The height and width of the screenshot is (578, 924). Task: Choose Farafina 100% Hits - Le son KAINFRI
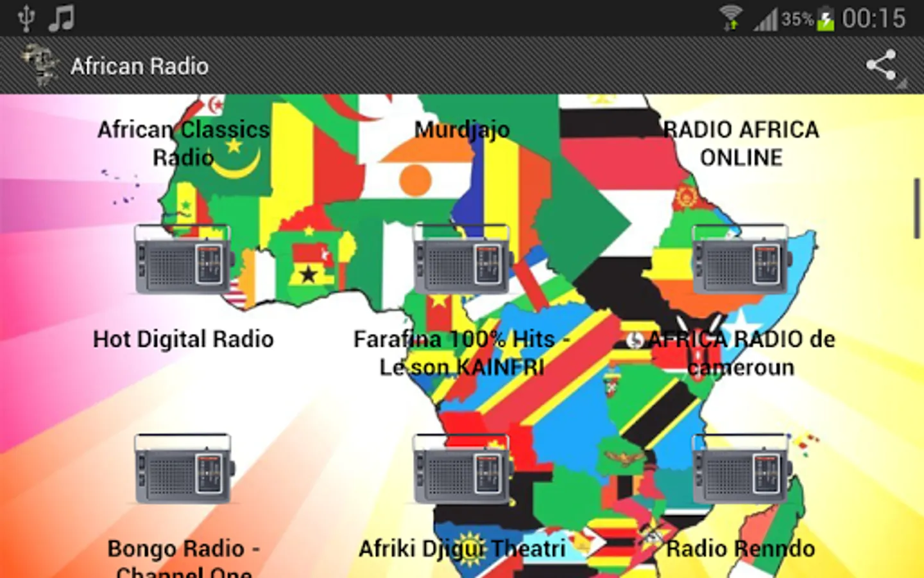click(462, 353)
